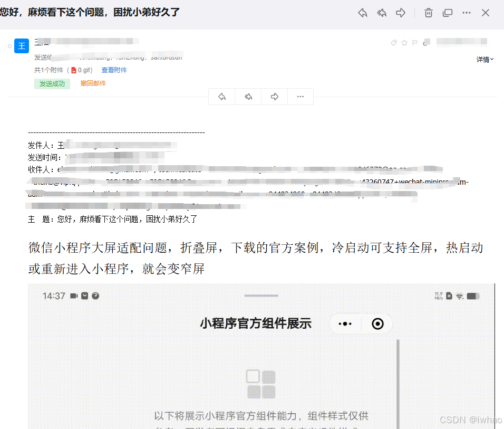
Task: Click the vertical scrollbar inside embedded screenshot
Action: point(398,383)
